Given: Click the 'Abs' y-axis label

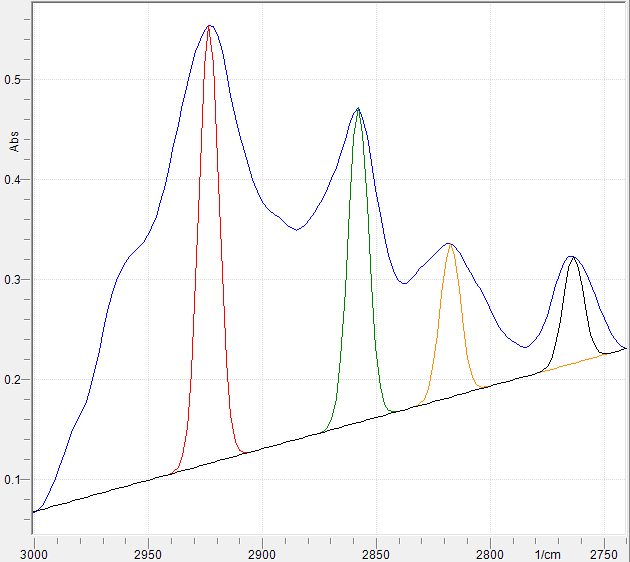Looking at the screenshot, I should pos(14,140).
